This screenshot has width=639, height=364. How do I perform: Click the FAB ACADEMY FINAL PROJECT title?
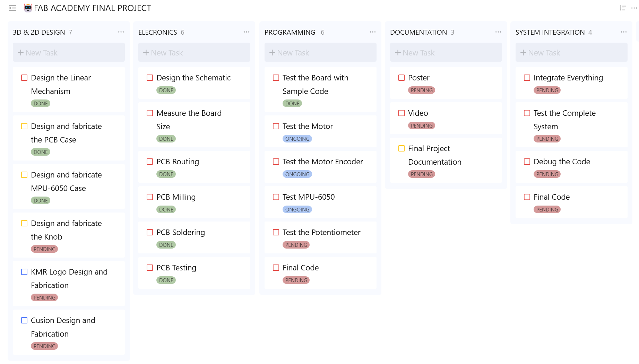(93, 8)
